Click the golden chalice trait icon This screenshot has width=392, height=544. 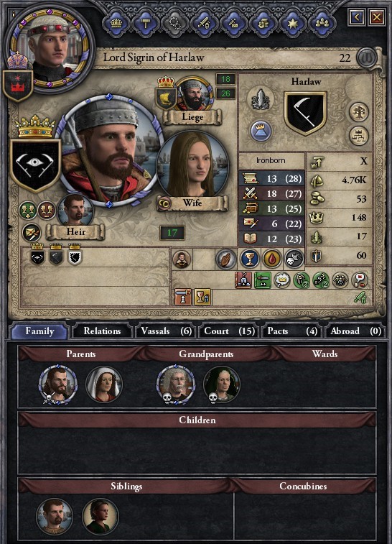click(x=249, y=259)
